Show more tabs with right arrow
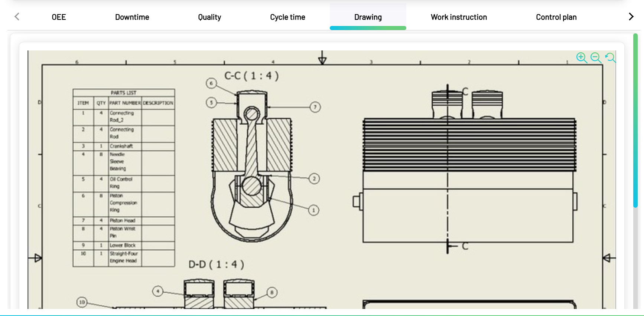The width and height of the screenshot is (644, 316). coord(631,17)
